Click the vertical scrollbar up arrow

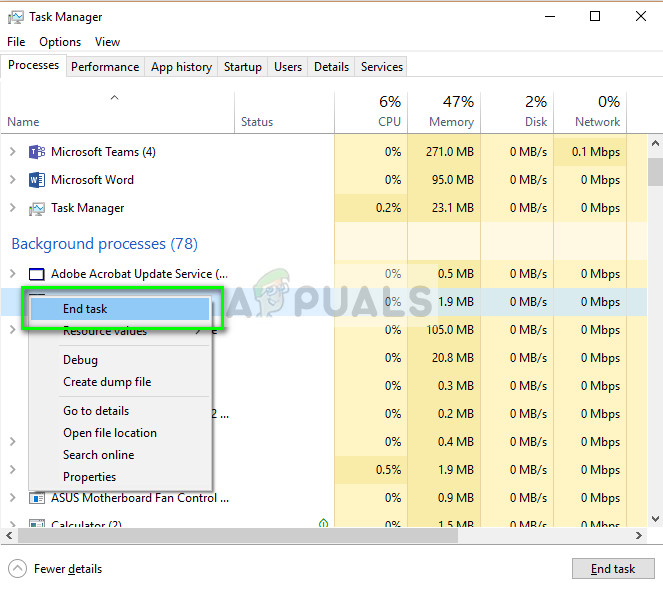click(655, 143)
